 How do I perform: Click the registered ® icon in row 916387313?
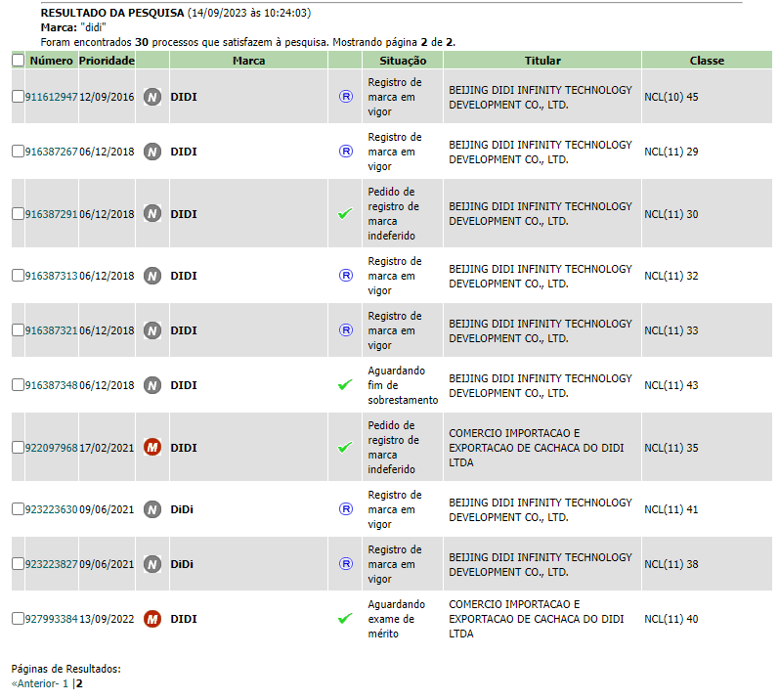click(346, 276)
